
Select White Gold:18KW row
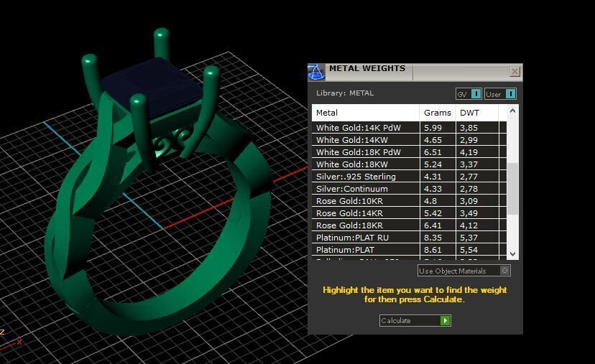(x=409, y=164)
